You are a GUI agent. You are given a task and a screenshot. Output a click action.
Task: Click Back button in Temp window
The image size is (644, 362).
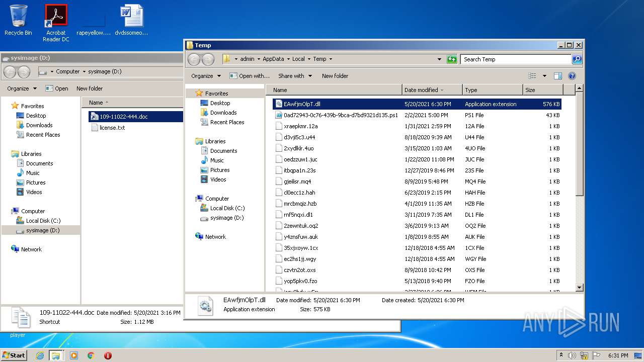(194, 59)
